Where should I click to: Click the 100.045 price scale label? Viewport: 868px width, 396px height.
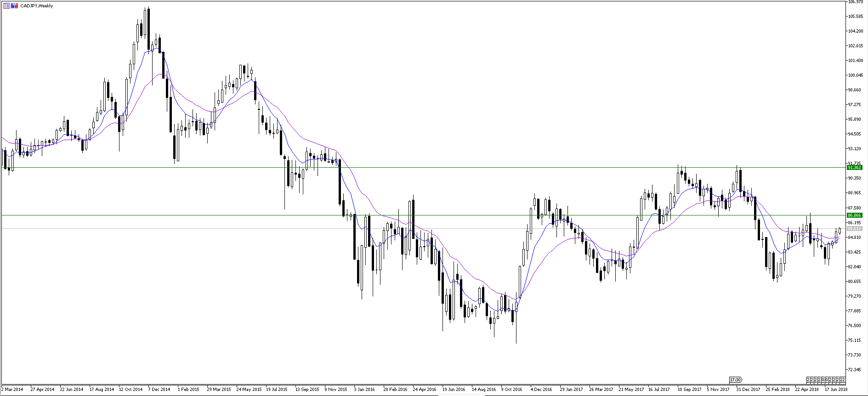coord(855,75)
